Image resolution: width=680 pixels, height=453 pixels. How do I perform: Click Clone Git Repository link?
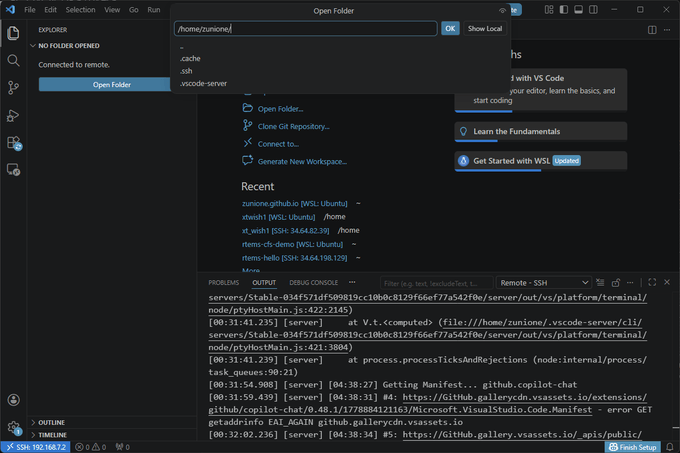click(294, 127)
